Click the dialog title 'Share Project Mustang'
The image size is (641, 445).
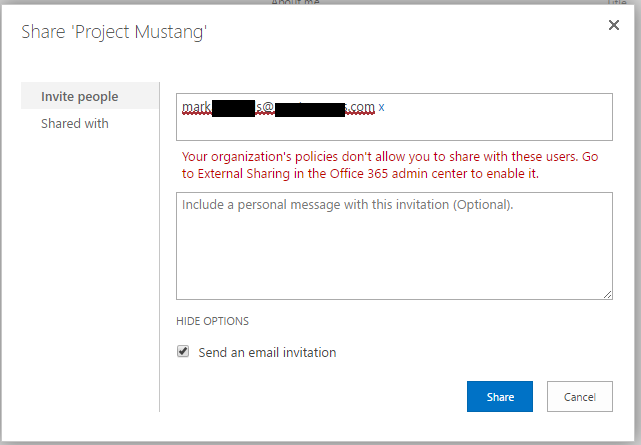(x=115, y=33)
